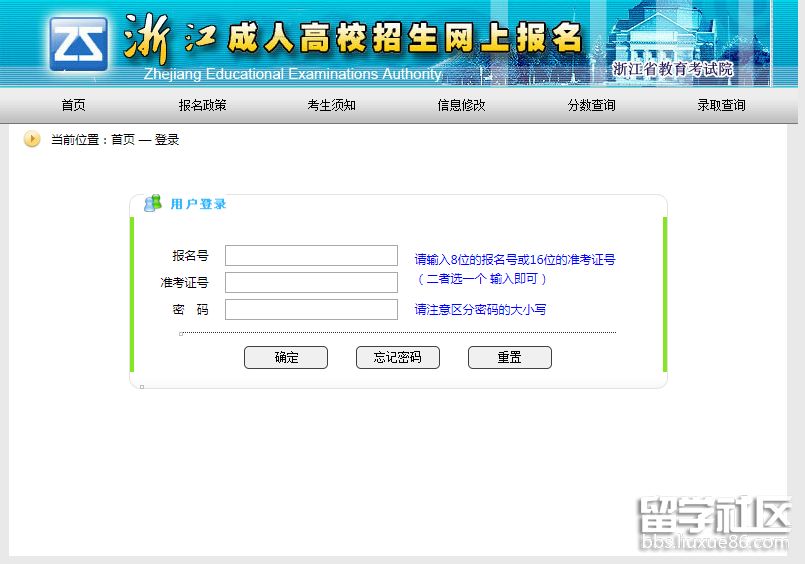The height and width of the screenshot is (564, 805).
Task: Go to the 报名政策 menu item
Action: point(202,105)
